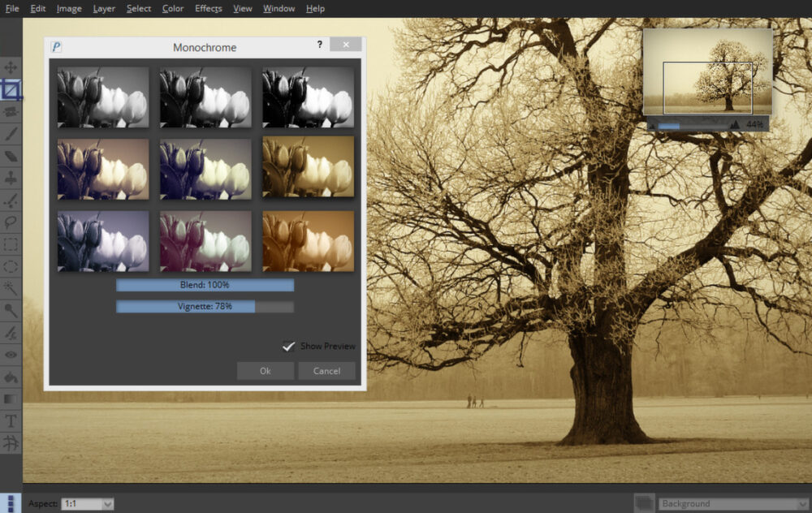Open the Background layer dropdown
Viewport: 812px width, 513px height.
(x=733, y=502)
